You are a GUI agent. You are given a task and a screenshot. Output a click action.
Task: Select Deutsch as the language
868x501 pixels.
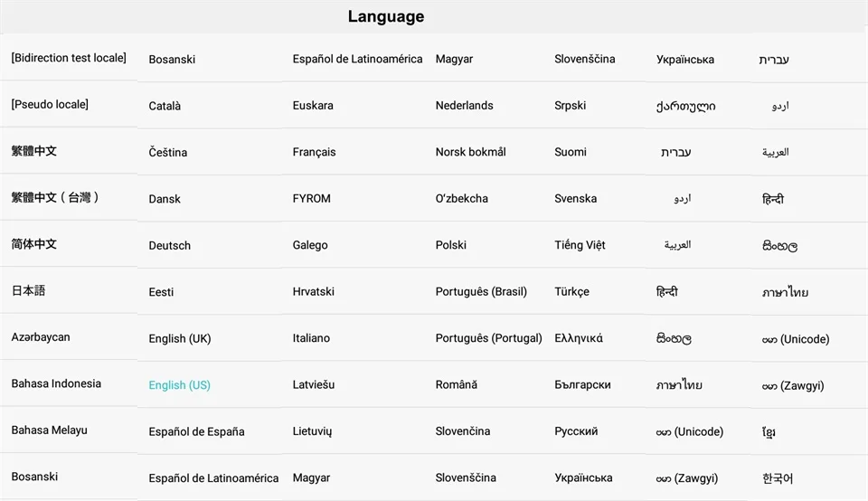(x=169, y=245)
